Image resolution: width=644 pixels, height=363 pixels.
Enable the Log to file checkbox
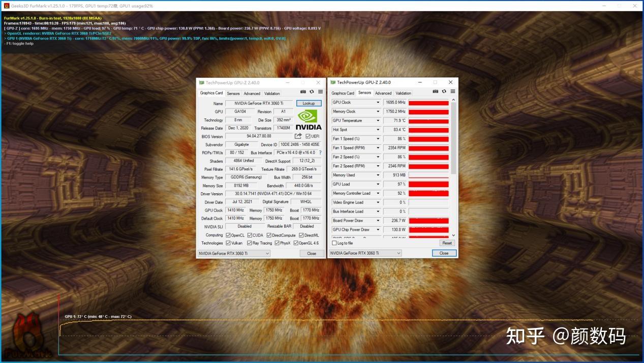[x=334, y=243]
